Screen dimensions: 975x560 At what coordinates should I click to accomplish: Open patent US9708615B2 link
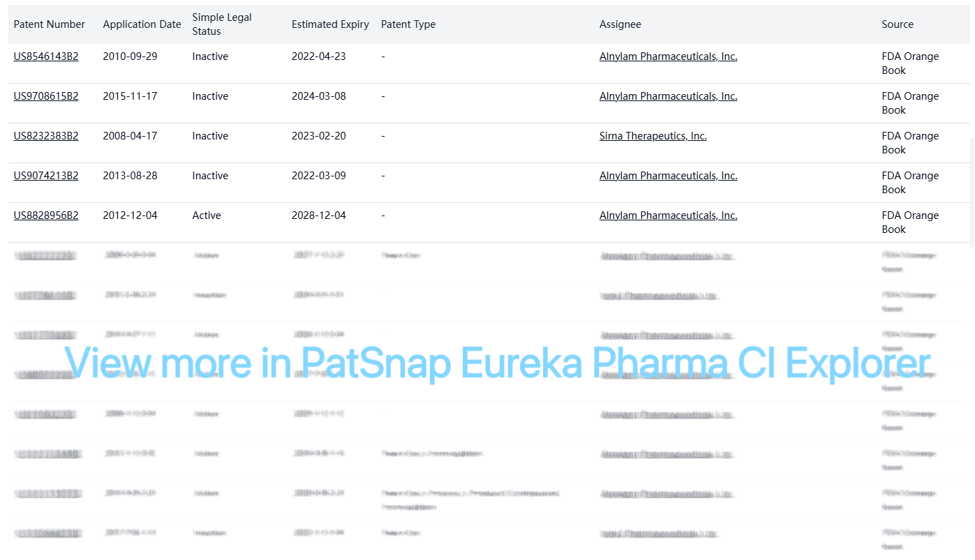46,96
